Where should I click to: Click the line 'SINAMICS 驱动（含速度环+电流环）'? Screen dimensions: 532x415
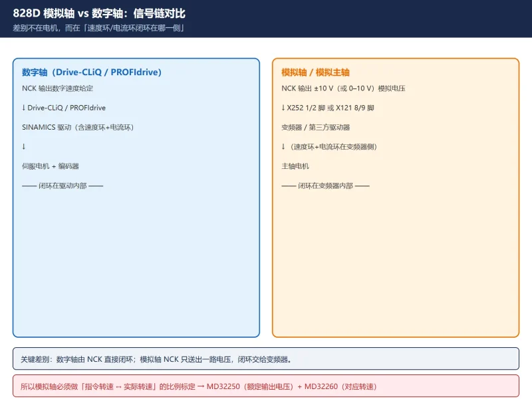pos(78,127)
